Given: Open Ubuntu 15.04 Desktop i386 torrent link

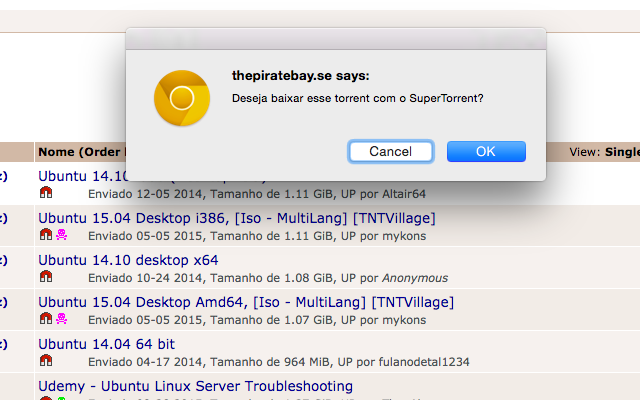Looking at the screenshot, I should coord(237,218).
